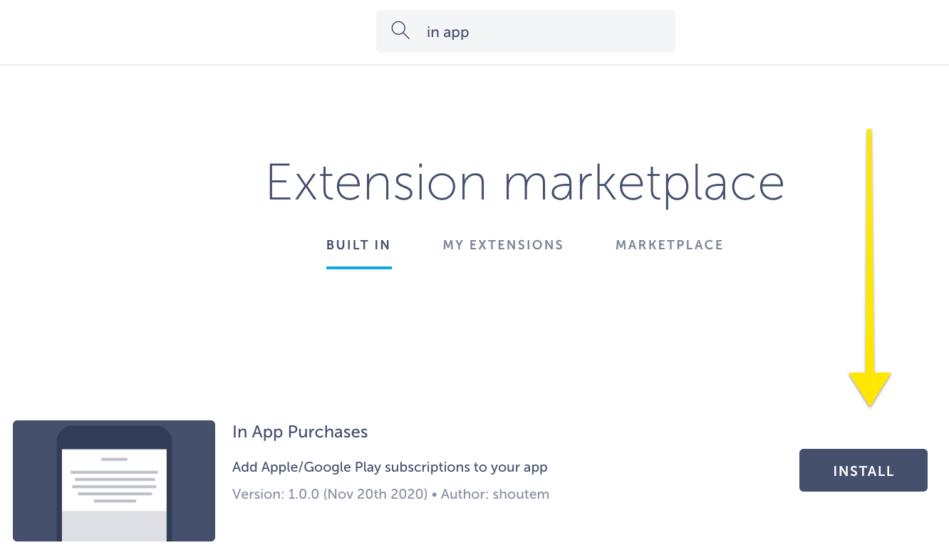
Task: Install the In App Purchases extension
Action: [863, 470]
